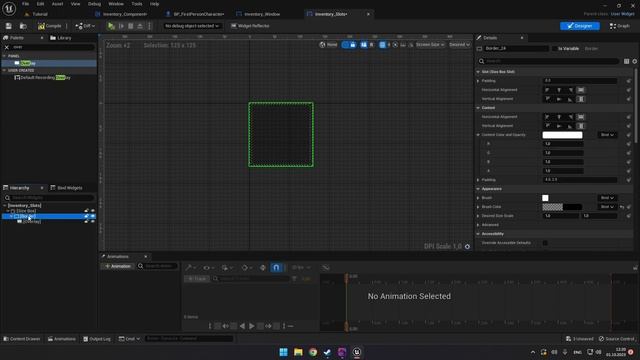Toggle lock icon of Overlay hierarchy row
The image size is (640, 360).
coord(86,222)
